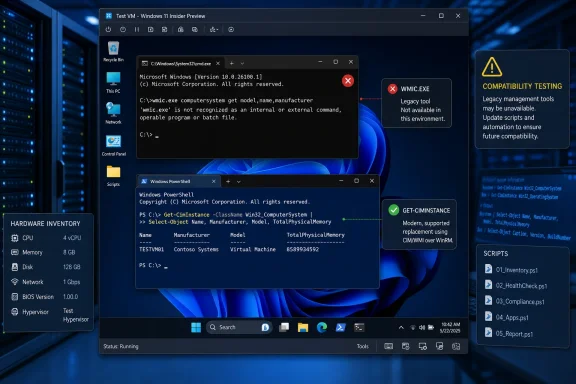Screen dimensions: 576x384
Task: Click 'Contoso Systems' in PowerShell output
Action: (196, 250)
